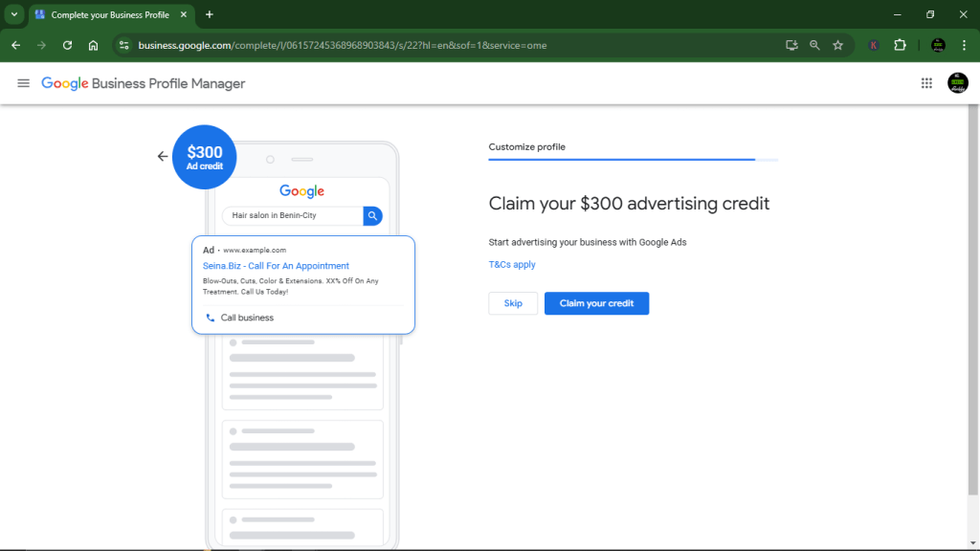
Task: Click the zoom magnifier icon near address bar
Action: (814, 44)
